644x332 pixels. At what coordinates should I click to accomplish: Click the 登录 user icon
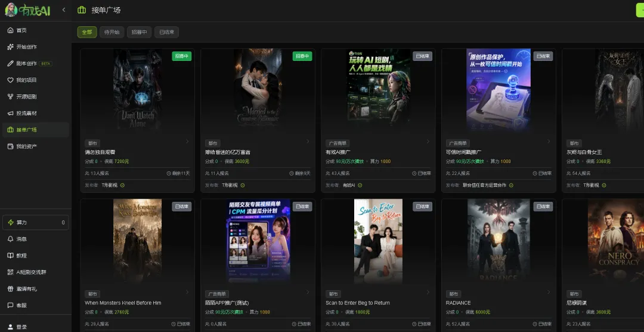[10, 327]
